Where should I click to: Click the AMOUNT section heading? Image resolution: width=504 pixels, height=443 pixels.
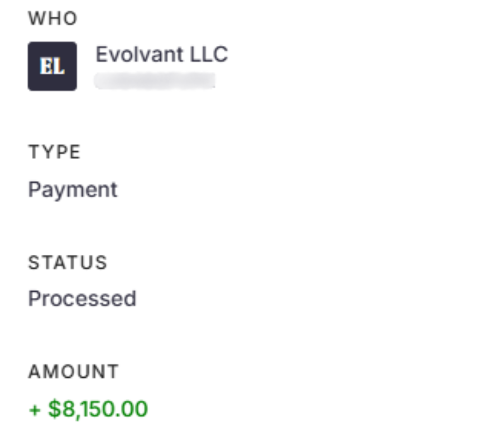point(73,371)
